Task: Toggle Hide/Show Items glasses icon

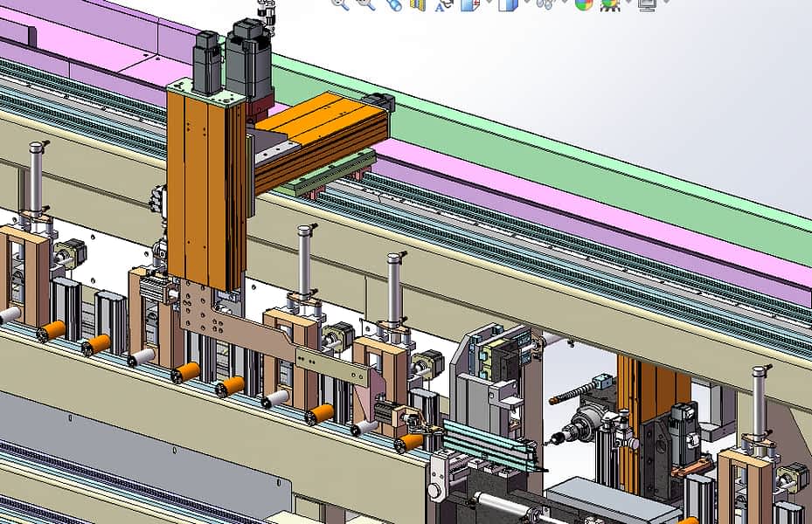Action: pyautogui.click(x=545, y=3)
